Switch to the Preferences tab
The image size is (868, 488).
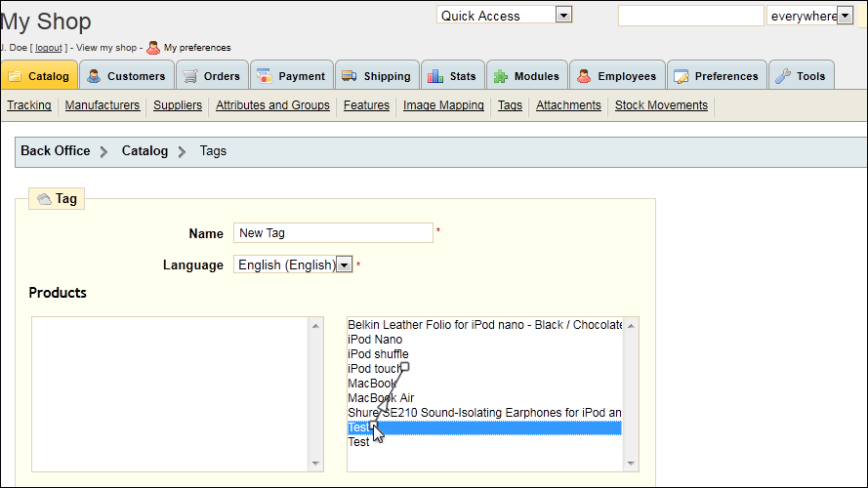click(x=717, y=76)
